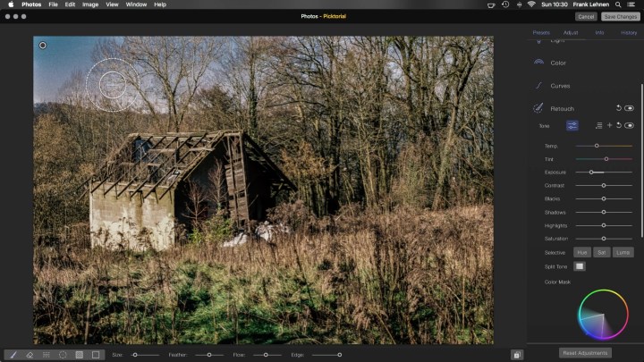
Task: Click the Curves icon
Action: [x=538, y=86]
